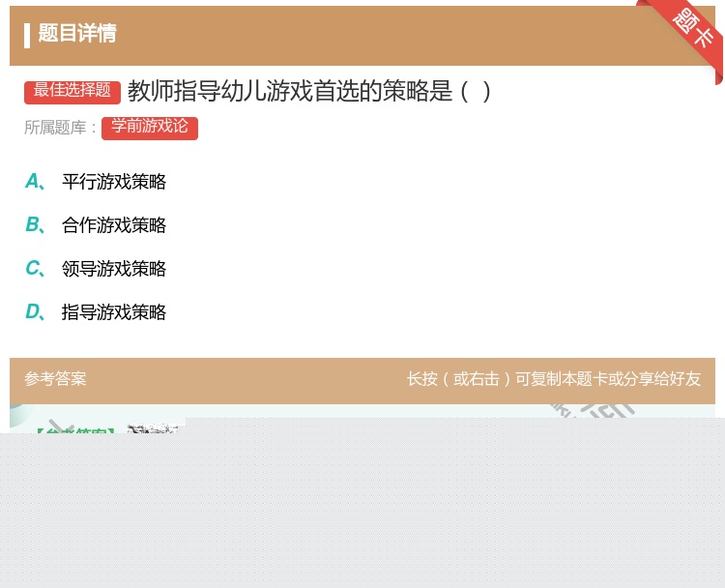
Task: Click the letter A option marker
Action: [x=35, y=182]
